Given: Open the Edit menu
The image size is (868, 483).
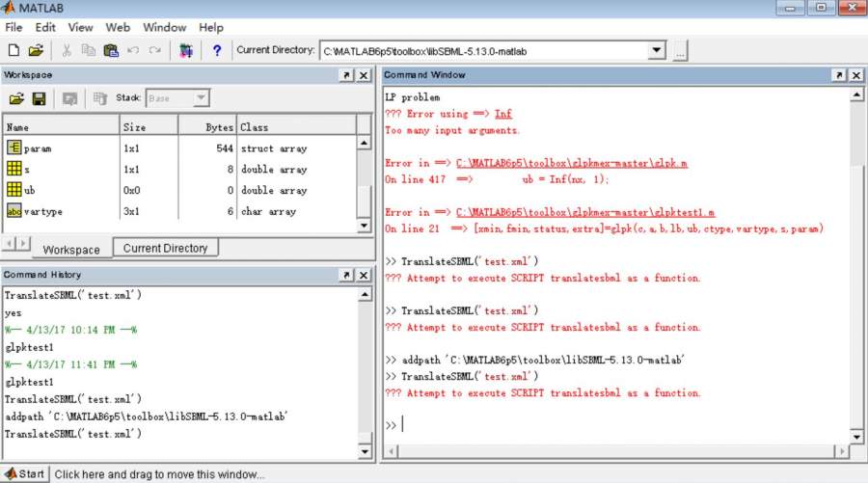Looking at the screenshot, I should click(45, 27).
